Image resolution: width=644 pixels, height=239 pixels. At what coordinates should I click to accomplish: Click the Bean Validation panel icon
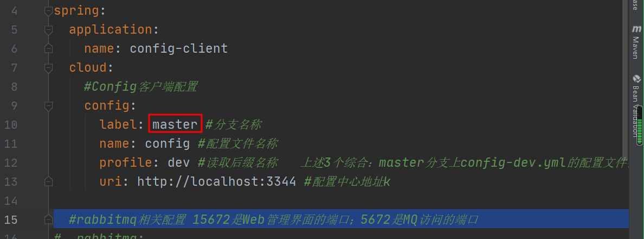coord(637,79)
